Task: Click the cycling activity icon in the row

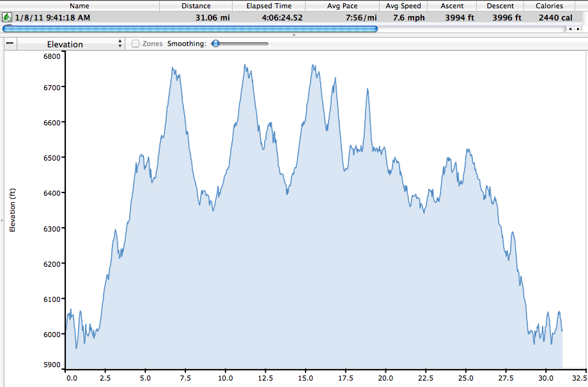Action: point(8,17)
